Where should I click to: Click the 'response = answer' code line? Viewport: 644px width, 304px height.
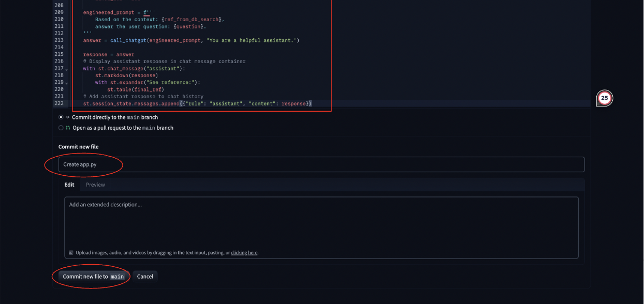click(109, 54)
